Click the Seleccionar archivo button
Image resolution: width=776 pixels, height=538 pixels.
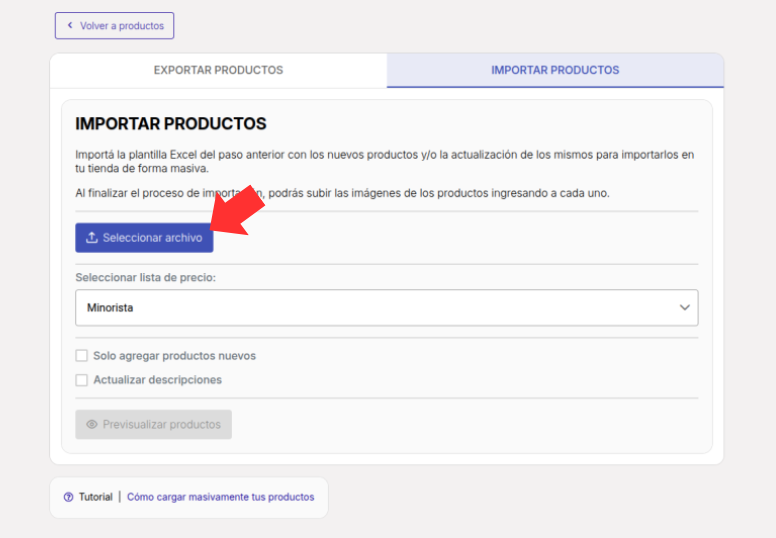tap(144, 238)
